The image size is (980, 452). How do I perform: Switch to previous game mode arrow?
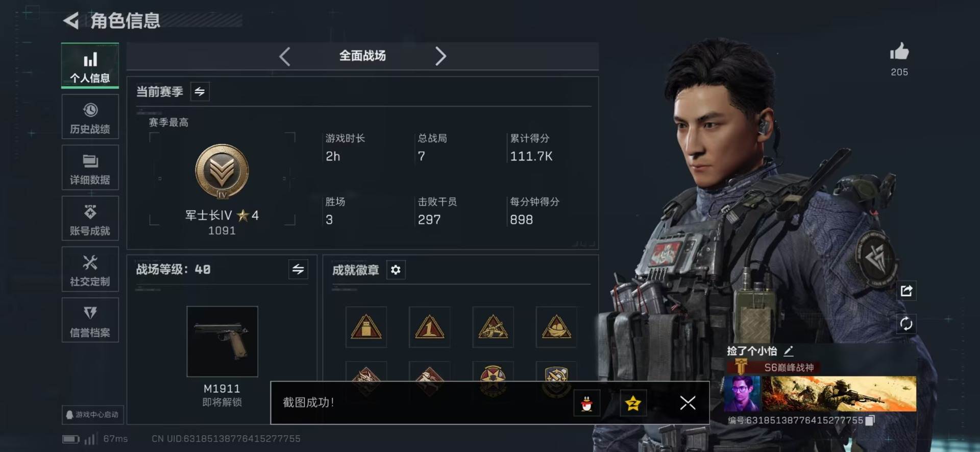285,56
